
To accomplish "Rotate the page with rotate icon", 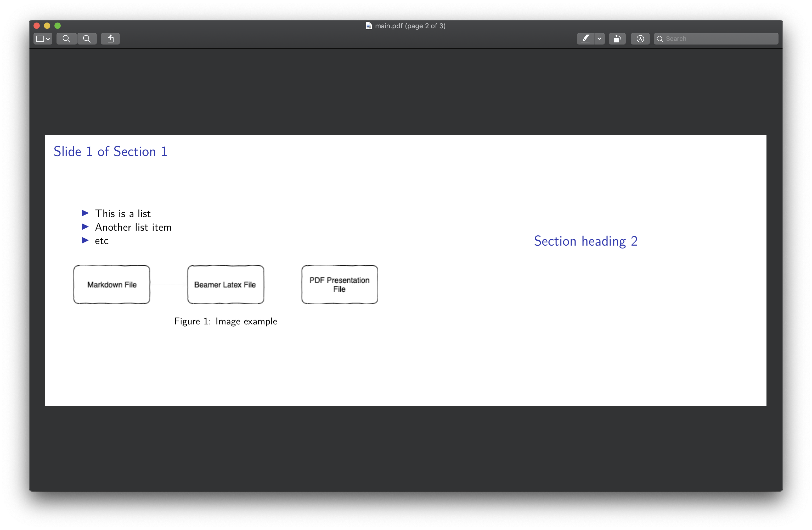I will click(x=617, y=39).
